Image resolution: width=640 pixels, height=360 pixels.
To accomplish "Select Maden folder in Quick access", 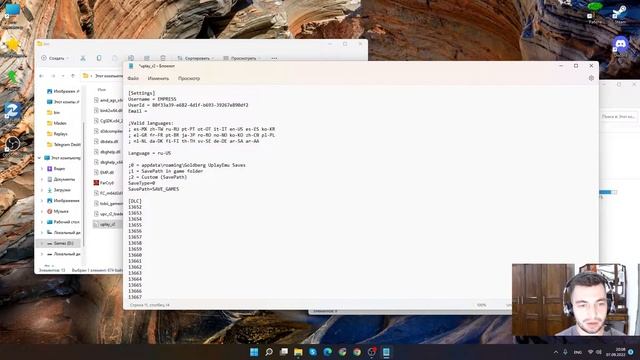I will point(57,123).
